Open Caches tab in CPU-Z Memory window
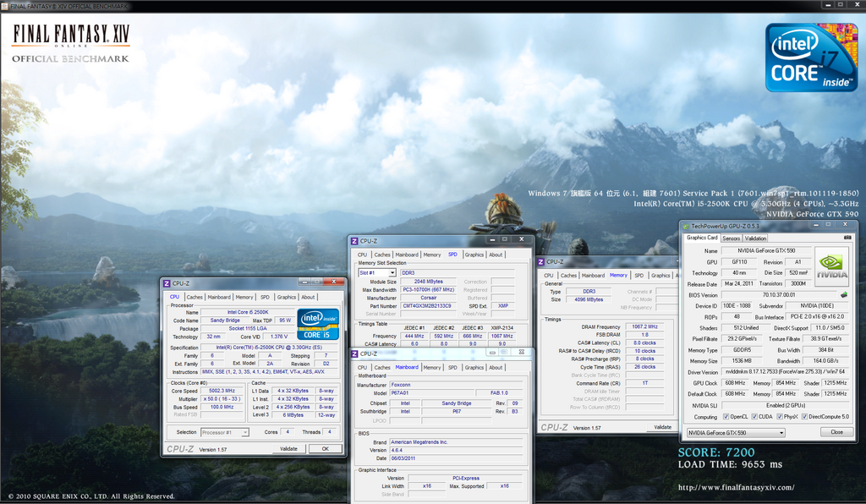The height and width of the screenshot is (504, 866). point(568,276)
